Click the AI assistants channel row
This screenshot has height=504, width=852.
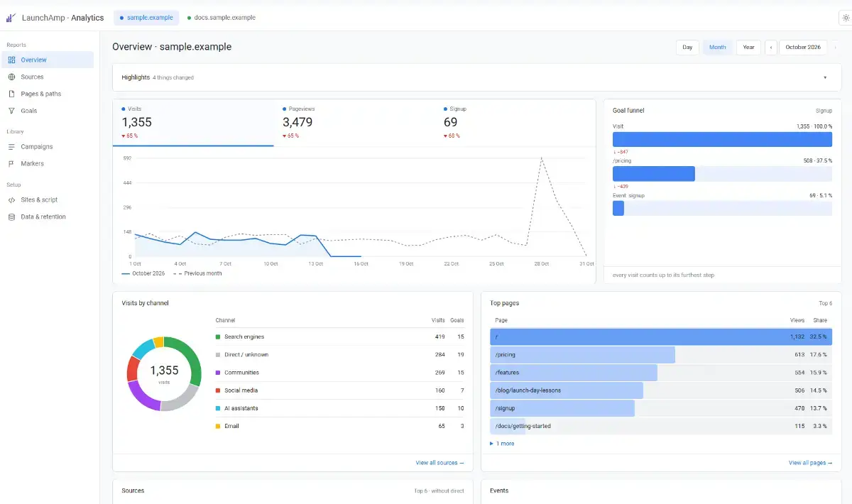coord(339,408)
